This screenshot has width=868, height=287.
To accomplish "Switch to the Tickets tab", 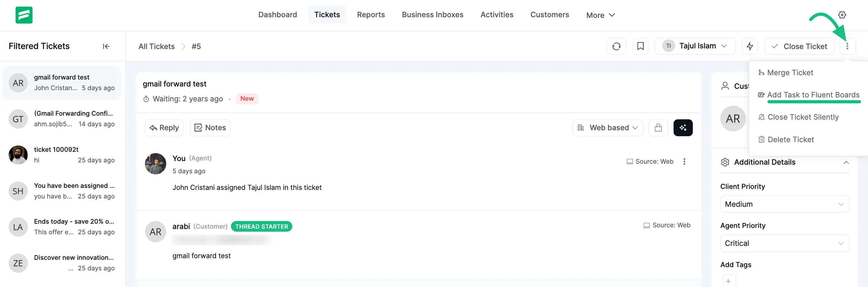I will pyautogui.click(x=327, y=15).
